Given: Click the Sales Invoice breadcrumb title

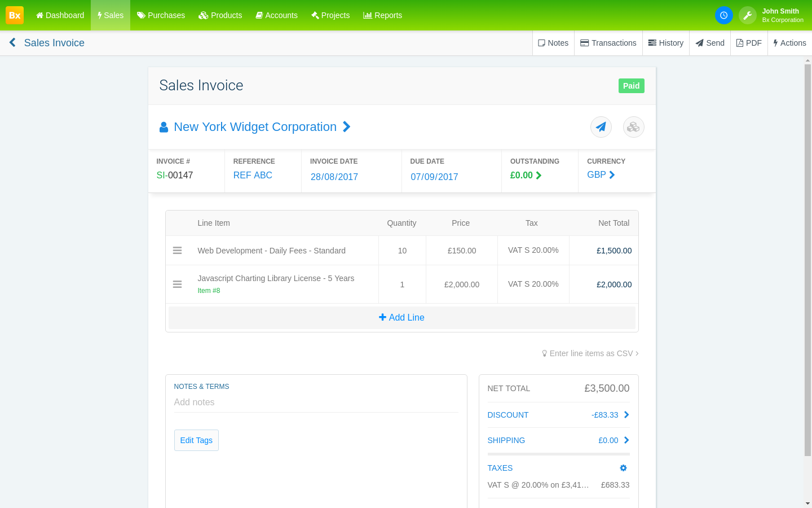Looking at the screenshot, I should click(x=54, y=43).
